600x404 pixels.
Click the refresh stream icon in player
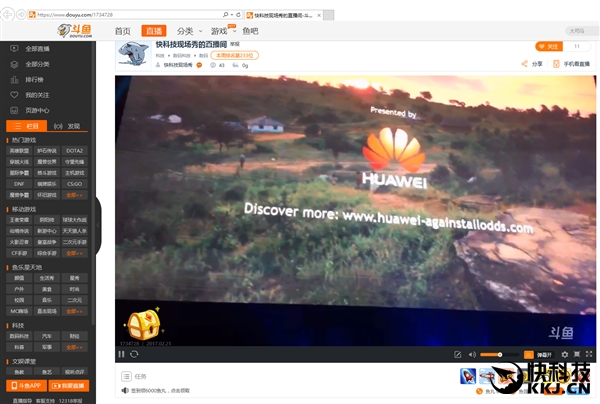(x=134, y=354)
